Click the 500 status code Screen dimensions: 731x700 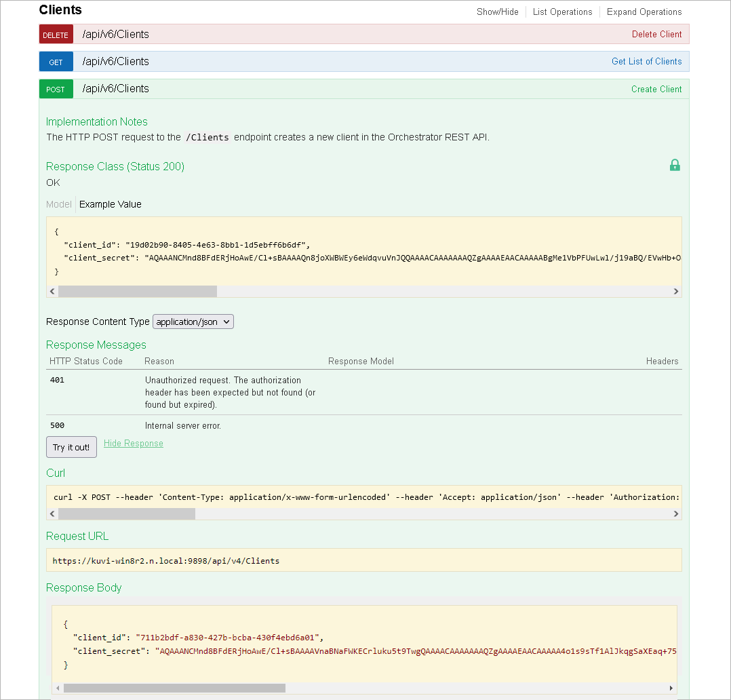[x=57, y=425]
